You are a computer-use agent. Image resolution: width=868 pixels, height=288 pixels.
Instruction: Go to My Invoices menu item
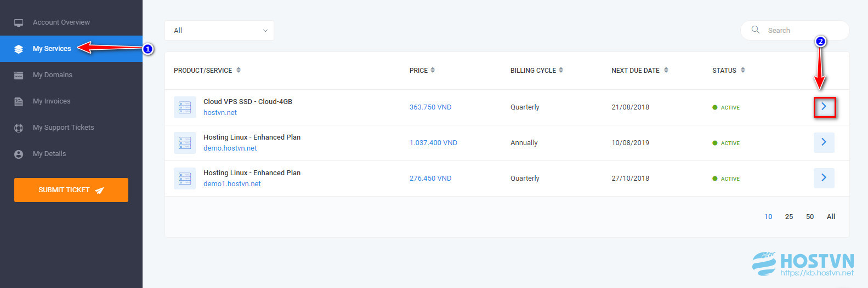point(52,101)
